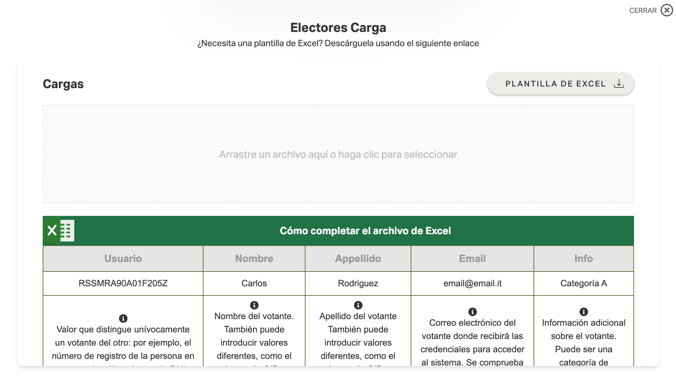Click the file drop zone to select a file
This screenshot has width=676, height=386.
click(338, 154)
